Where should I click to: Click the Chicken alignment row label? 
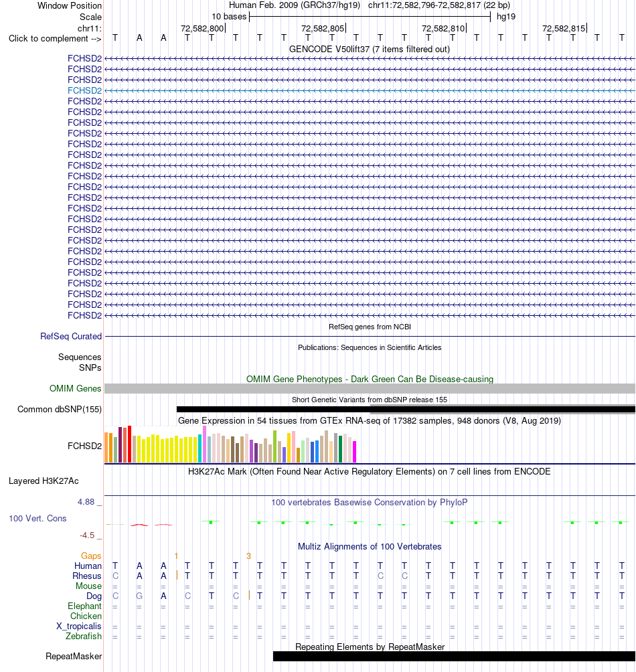coord(86,616)
